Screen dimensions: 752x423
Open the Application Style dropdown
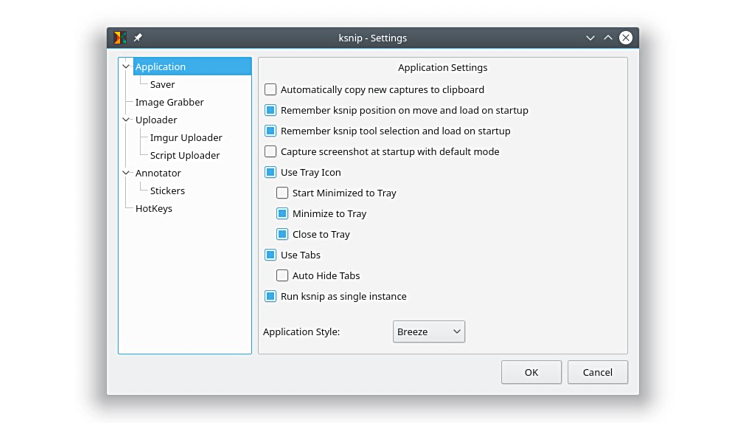click(x=429, y=332)
